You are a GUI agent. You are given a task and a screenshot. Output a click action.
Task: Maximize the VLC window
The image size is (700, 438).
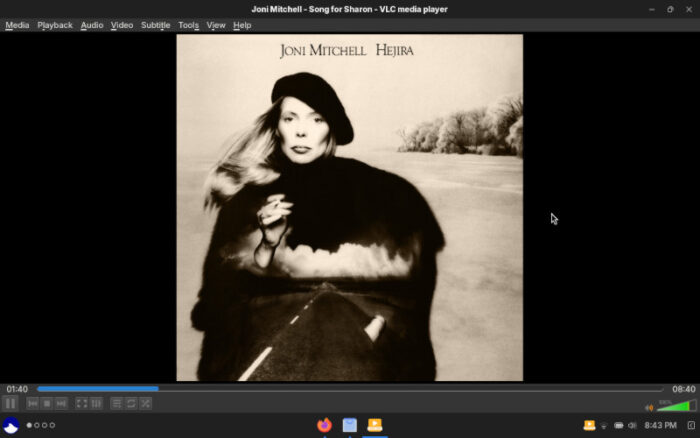click(670, 9)
